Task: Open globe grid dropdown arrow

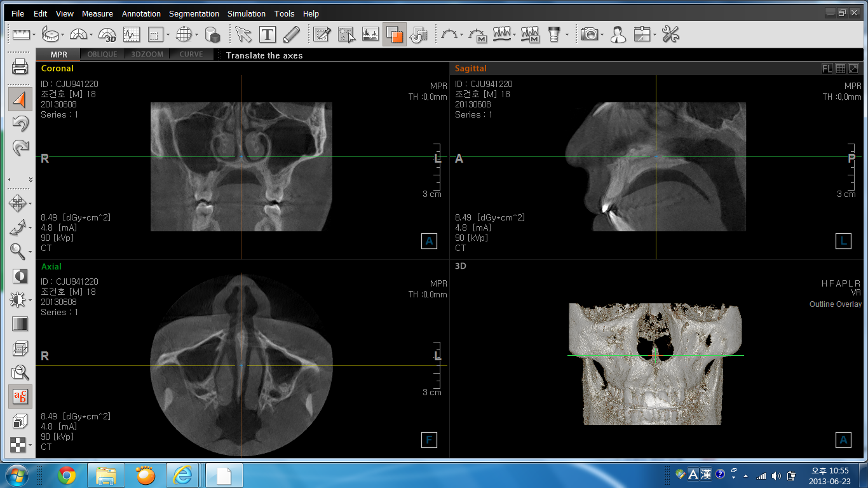Action: pyautogui.click(x=197, y=35)
